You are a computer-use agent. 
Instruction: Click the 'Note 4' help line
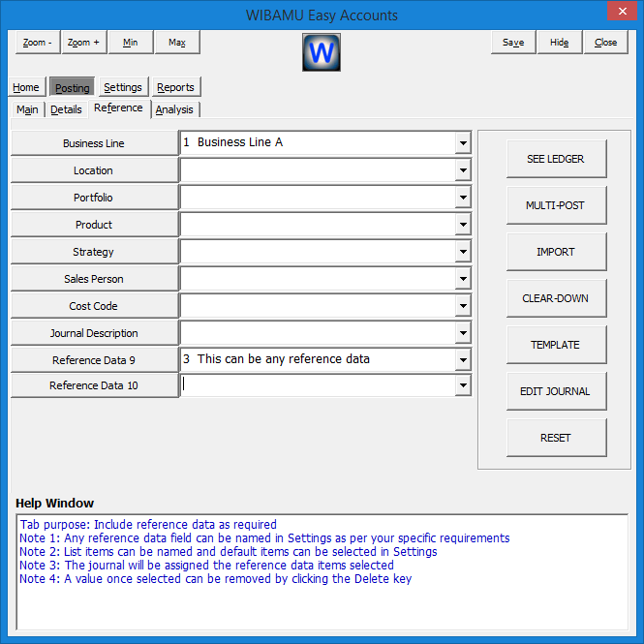click(x=216, y=579)
